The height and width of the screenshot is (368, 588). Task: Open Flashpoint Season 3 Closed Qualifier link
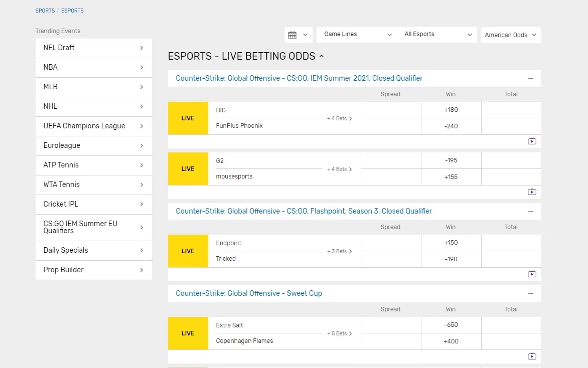pyautogui.click(x=304, y=212)
